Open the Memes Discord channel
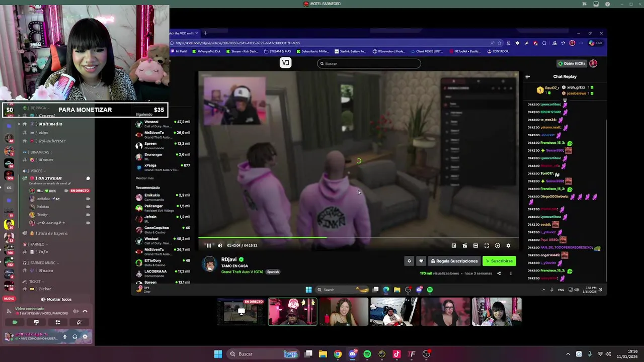Screen dimensions: 644x362 pyautogui.click(x=46, y=160)
